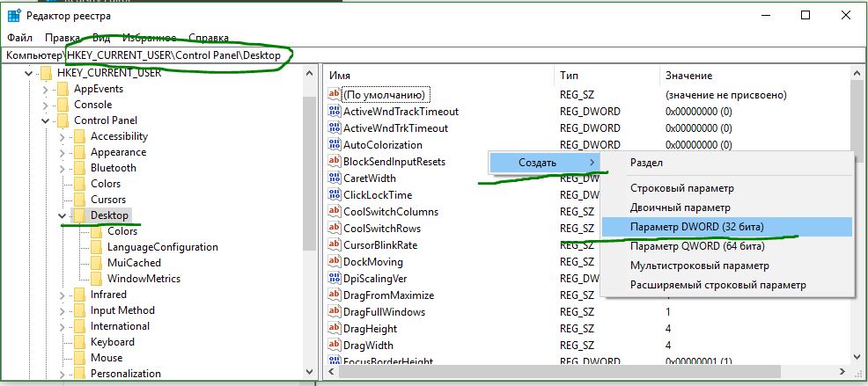Select the CoolSwitchRows value name

click(x=382, y=229)
